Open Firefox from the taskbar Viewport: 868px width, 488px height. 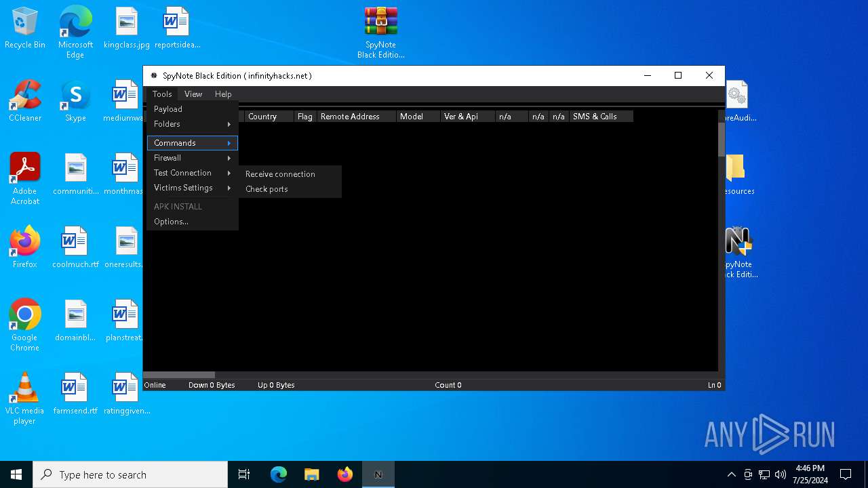coord(345,474)
